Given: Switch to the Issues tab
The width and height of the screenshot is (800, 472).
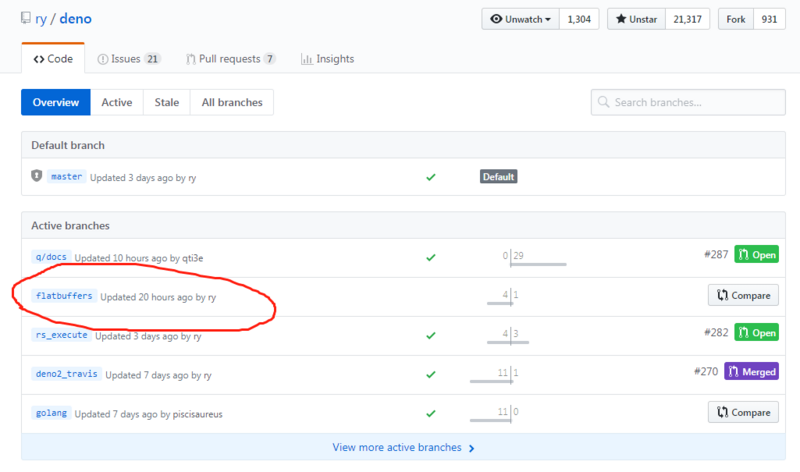Looking at the screenshot, I should pyautogui.click(x=129, y=59).
